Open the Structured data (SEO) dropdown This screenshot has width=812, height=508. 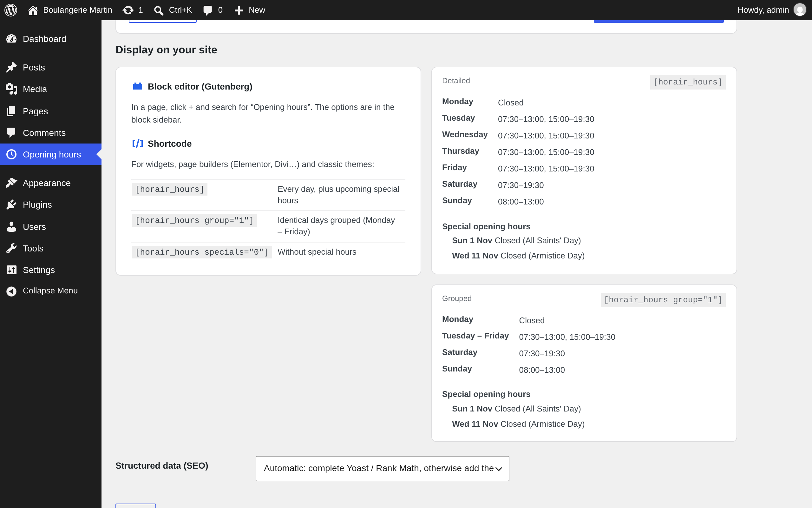point(382,468)
